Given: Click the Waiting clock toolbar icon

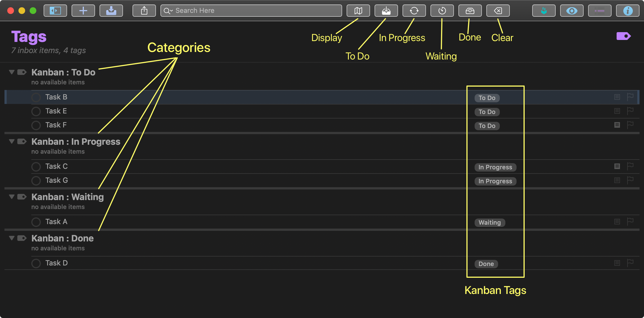Looking at the screenshot, I should 442,11.
